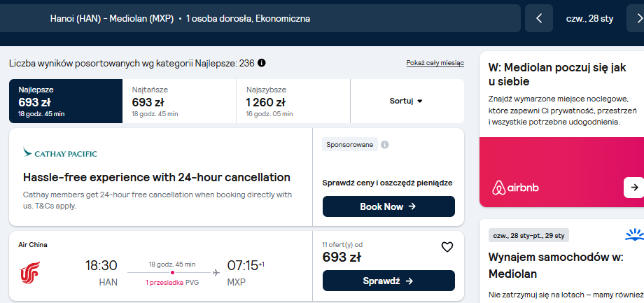Click the Cathay Pacific logo
The image size is (644, 303).
[x=60, y=153]
